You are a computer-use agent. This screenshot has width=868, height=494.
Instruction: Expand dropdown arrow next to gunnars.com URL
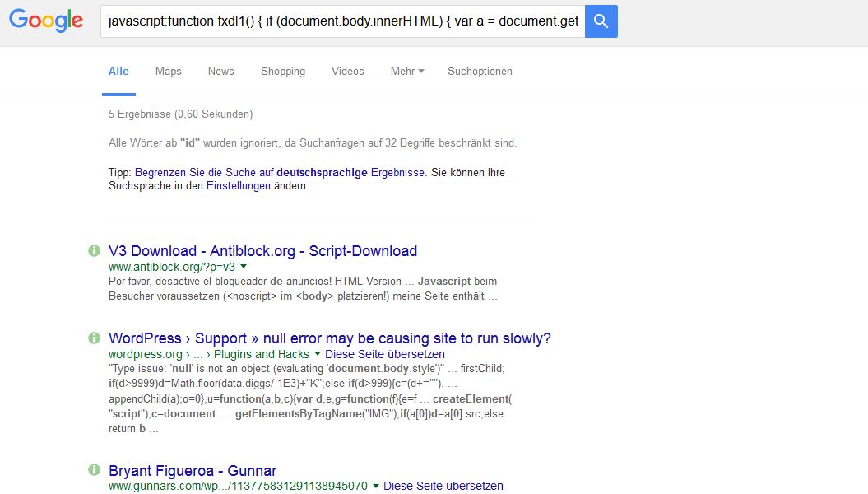pos(376,487)
